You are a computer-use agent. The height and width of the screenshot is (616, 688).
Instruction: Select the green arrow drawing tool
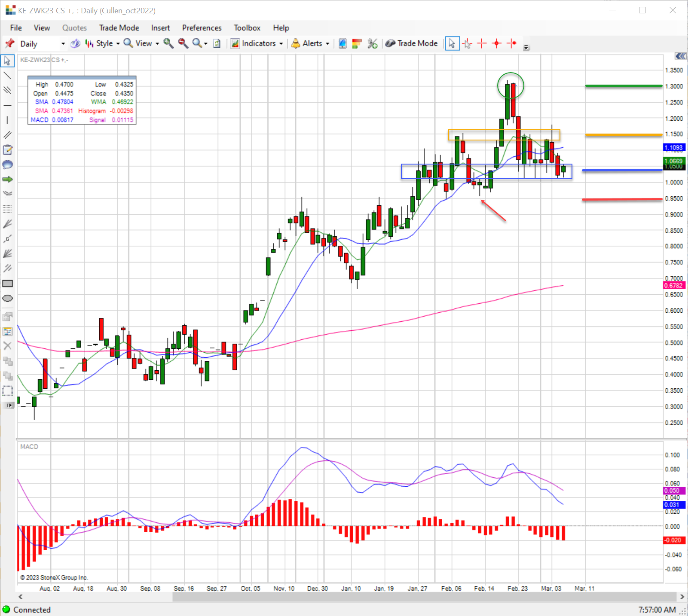7,180
